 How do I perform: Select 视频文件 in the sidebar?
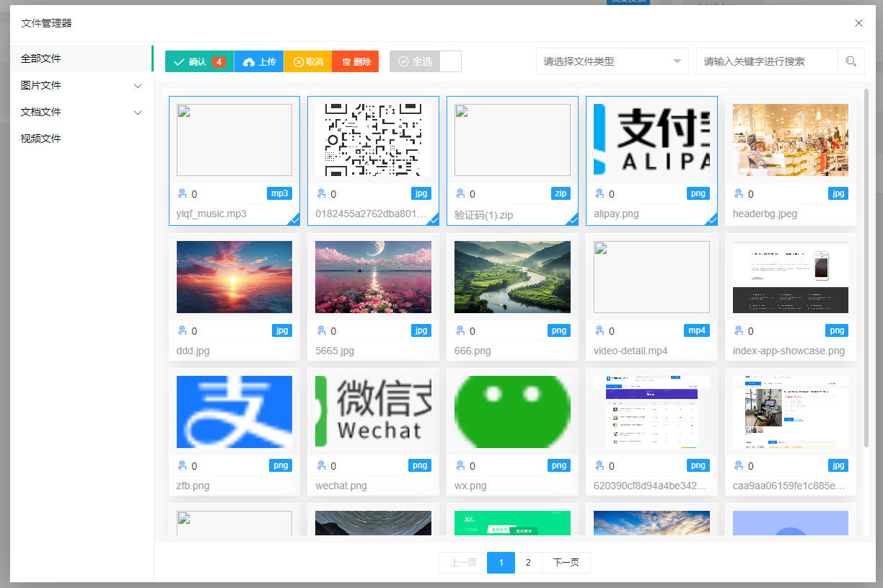82,139
